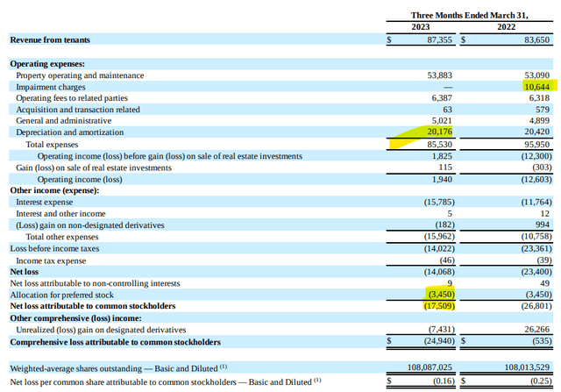Click the 'Interest expense' label
The height and width of the screenshot is (392, 561).
[x=45, y=203]
